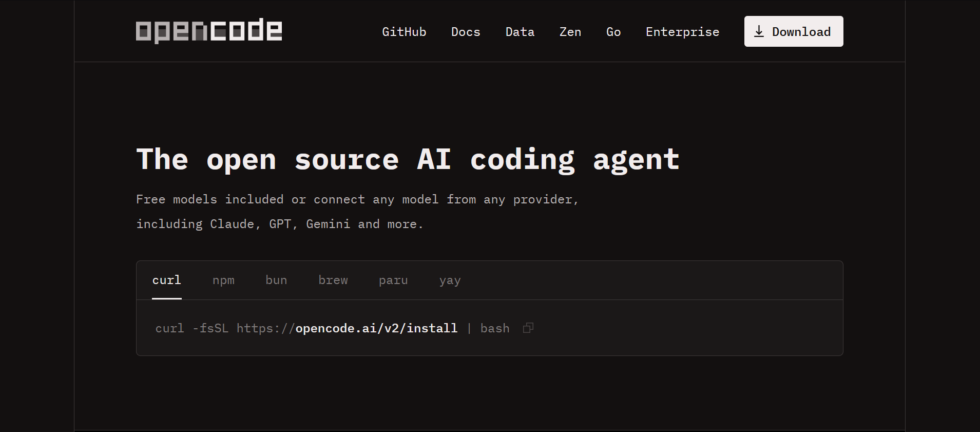Select the brew install tab

333,280
